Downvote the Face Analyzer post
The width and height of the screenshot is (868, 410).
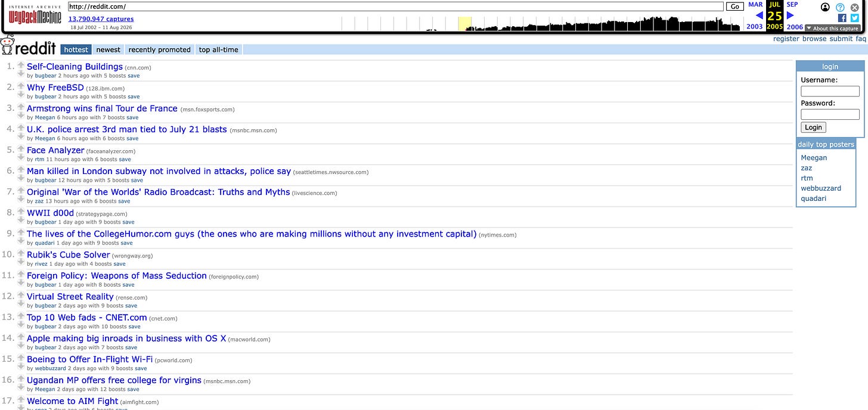coord(21,156)
